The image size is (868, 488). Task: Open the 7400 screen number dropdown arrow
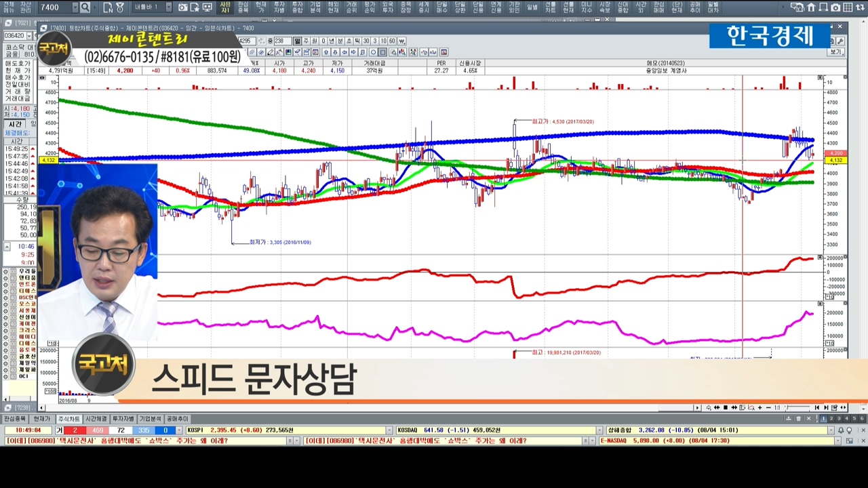click(x=75, y=7)
